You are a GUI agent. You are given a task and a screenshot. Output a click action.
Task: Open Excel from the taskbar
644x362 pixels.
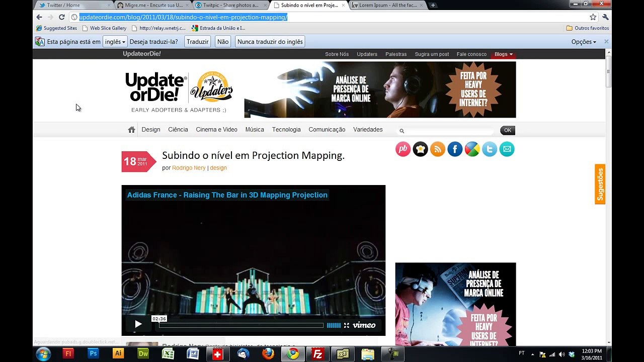click(168, 354)
